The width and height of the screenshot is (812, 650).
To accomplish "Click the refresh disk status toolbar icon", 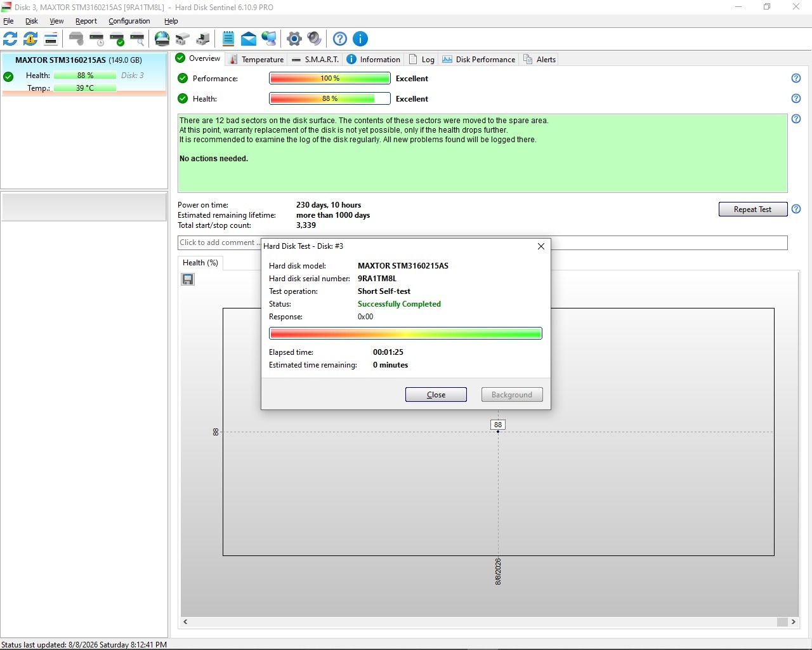I will [10, 39].
